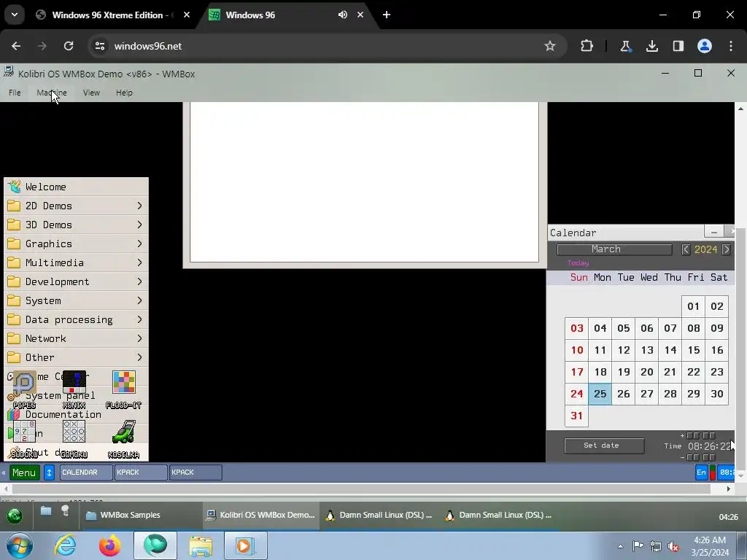The image size is (747, 560).
Task: Go to previous year in Calendar
Action: pyautogui.click(x=686, y=249)
